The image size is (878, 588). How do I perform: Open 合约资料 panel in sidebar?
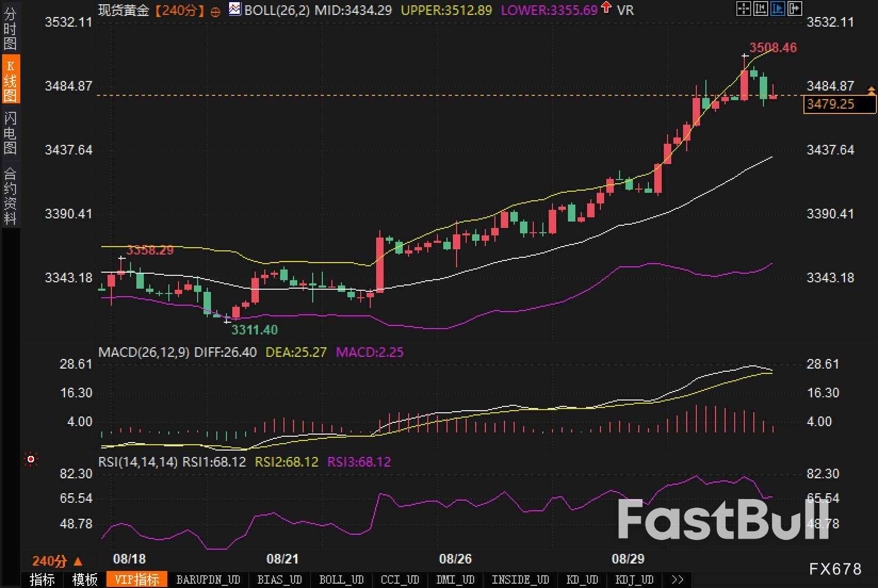click(x=10, y=195)
